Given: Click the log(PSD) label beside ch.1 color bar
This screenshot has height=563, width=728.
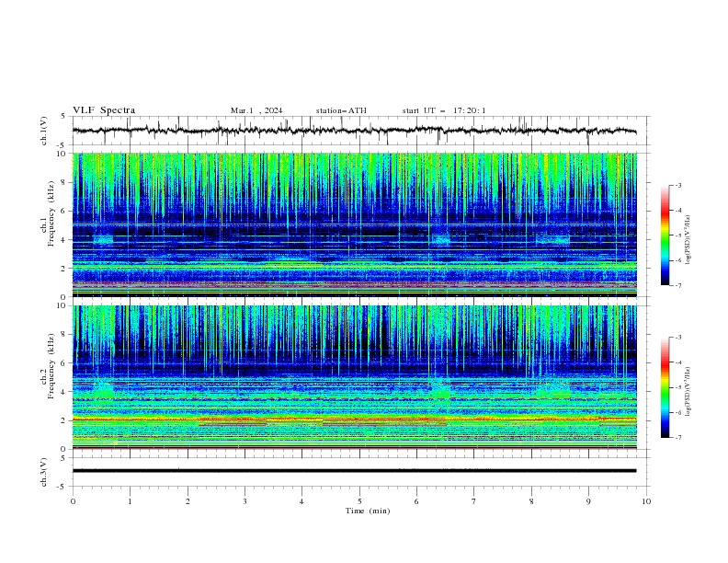Looking at the screenshot, I should [x=688, y=240].
